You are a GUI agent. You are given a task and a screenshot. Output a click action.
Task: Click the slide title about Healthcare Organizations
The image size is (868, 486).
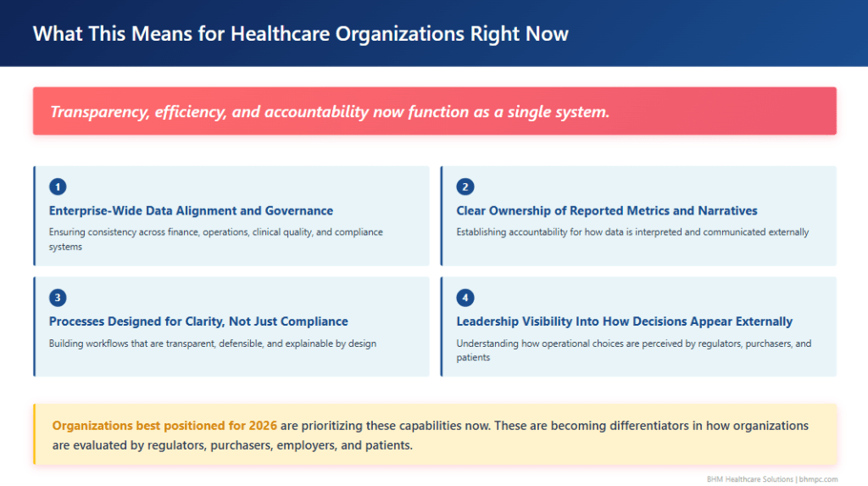tap(301, 34)
